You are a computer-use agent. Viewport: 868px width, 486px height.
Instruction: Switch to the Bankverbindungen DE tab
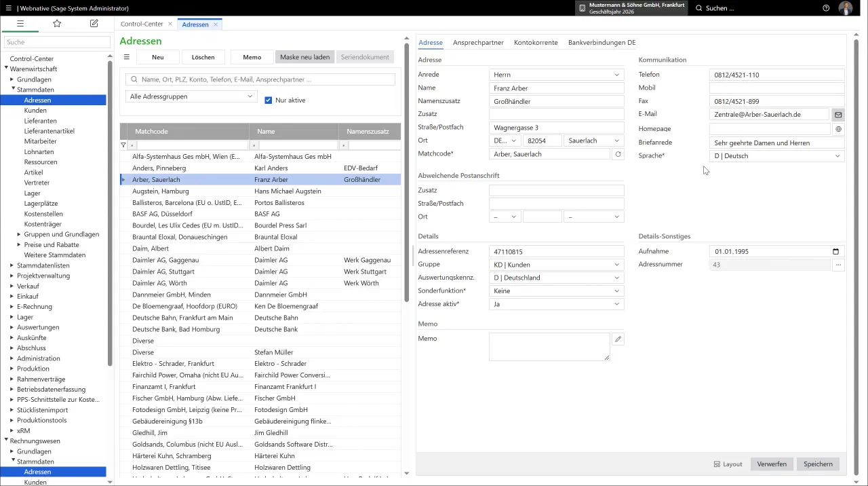click(x=601, y=42)
